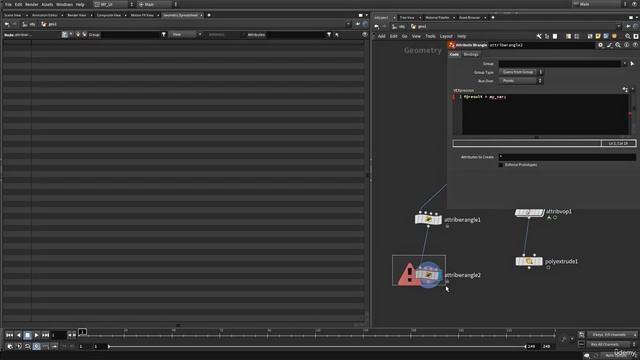Viewport: 640px width, 360px height.
Task: Open the network editor Add menu
Action: point(381,36)
